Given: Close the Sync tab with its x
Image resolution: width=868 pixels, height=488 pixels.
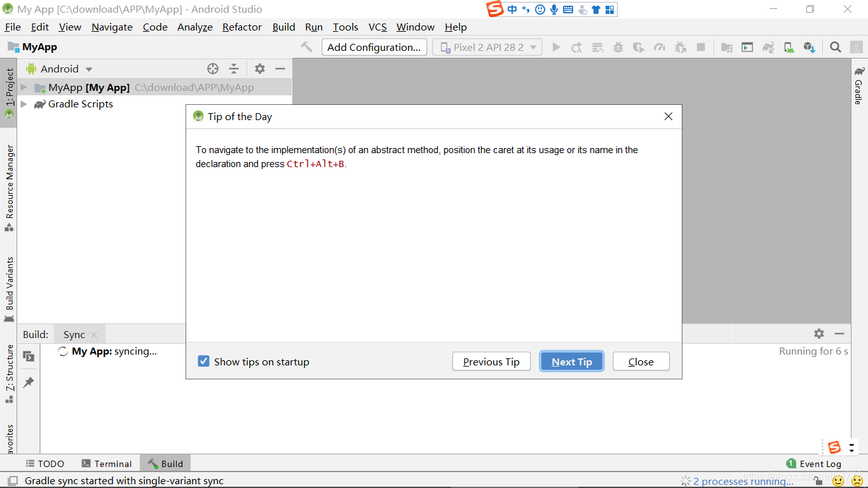Looking at the screenshot, I should click(x=94, y=334).
